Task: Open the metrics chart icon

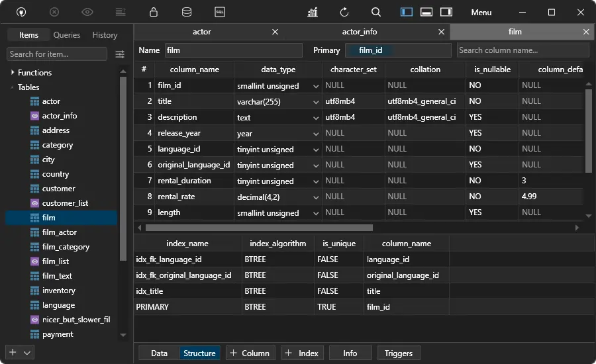Action: click(313, 12)
